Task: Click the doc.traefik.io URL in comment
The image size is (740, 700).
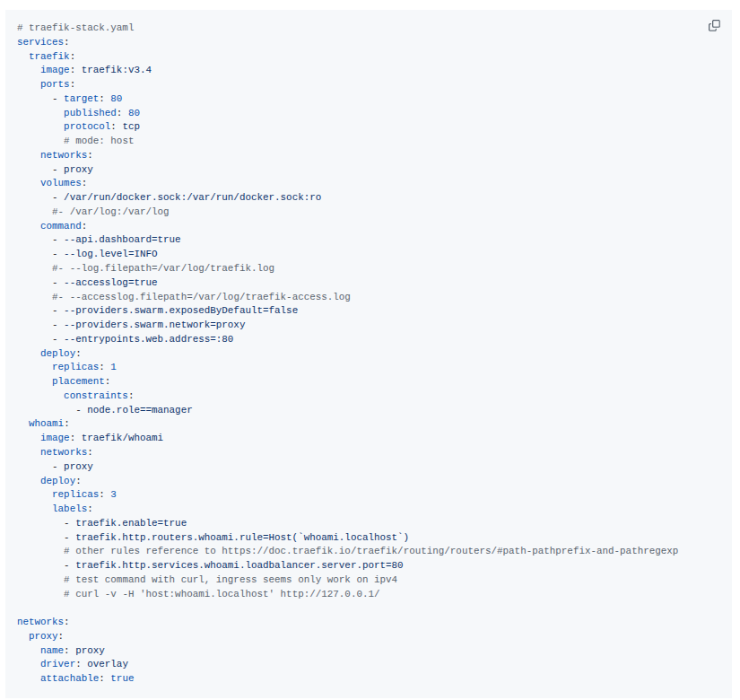Action: coord(449,551)
